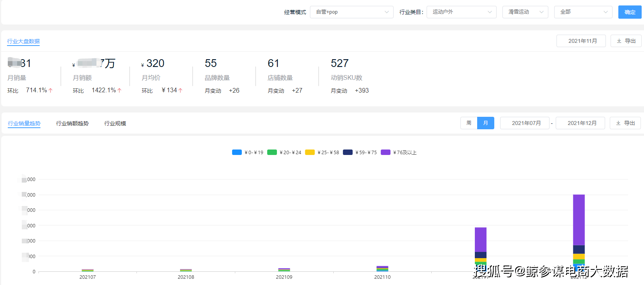Click the 动销SKU数 value 527

(339, 63)
